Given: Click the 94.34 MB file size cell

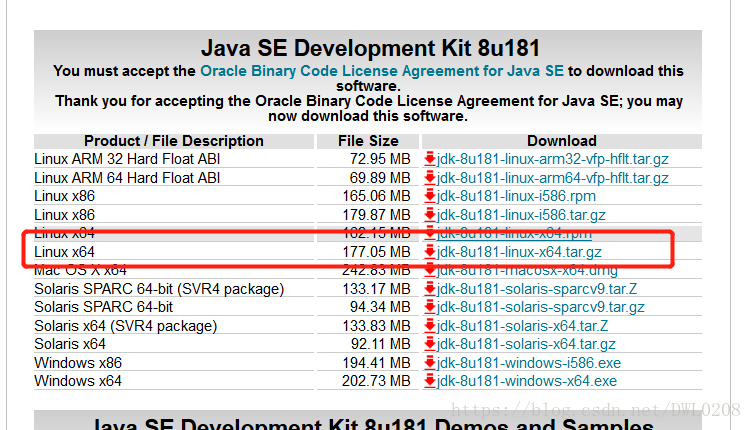Looking at the screenshot, I should coord(380,307).
